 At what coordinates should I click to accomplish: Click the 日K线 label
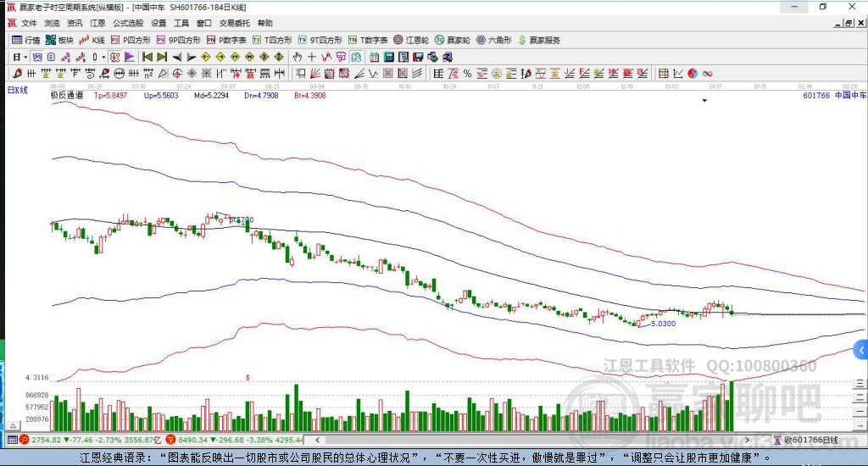pyautogui.click(x=17, y=90)
